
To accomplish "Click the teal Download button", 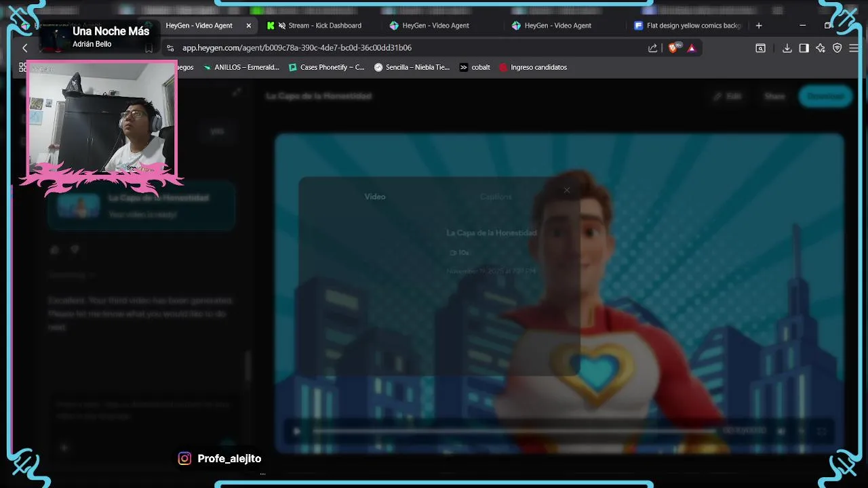I will [825, 96].
